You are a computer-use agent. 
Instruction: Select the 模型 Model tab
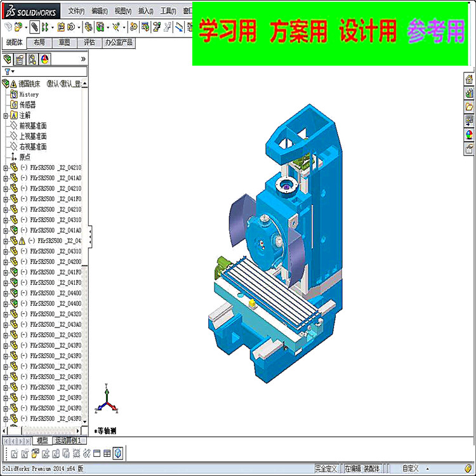point(42,440)
